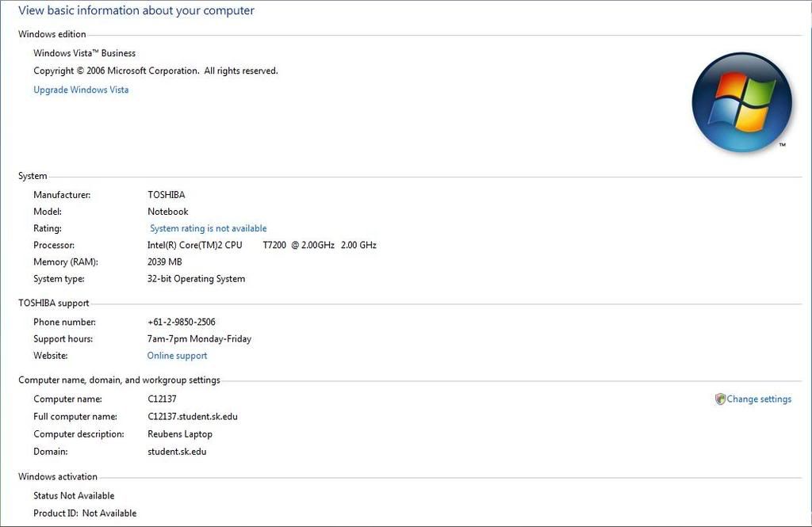Click the Change settings link
This screenshot has width=812, height=527.
[759, 399]
